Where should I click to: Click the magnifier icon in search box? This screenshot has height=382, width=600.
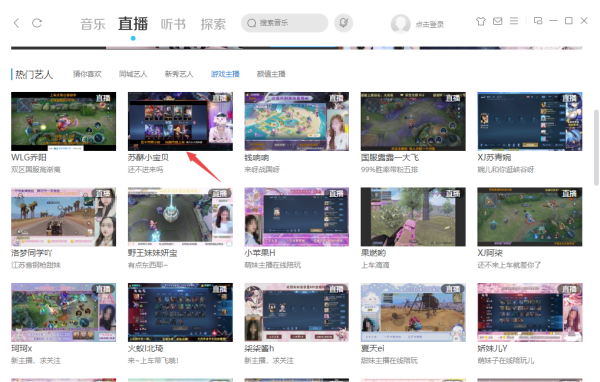click(251, 23)
